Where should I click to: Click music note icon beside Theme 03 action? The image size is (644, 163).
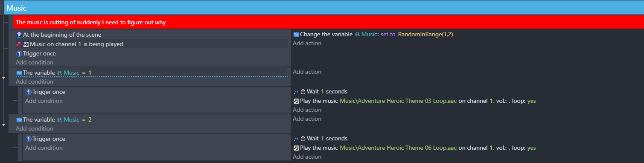tap(296, 101)
